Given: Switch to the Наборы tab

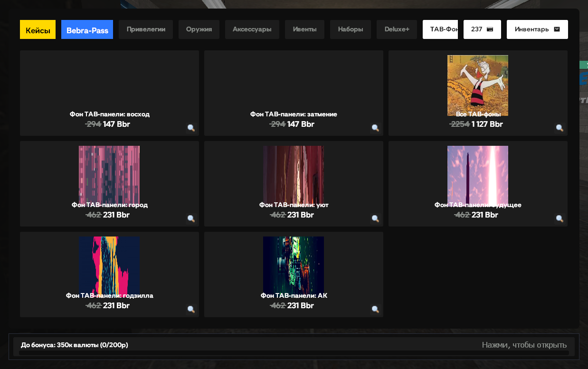Looking at the screenshot, I should [x=351, y=29].
